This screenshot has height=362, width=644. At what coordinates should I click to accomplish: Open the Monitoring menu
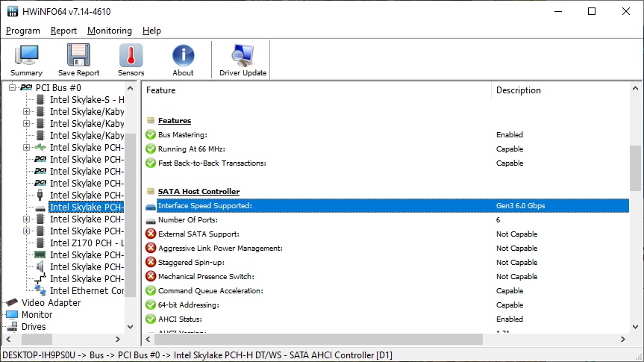coord(109,31)
